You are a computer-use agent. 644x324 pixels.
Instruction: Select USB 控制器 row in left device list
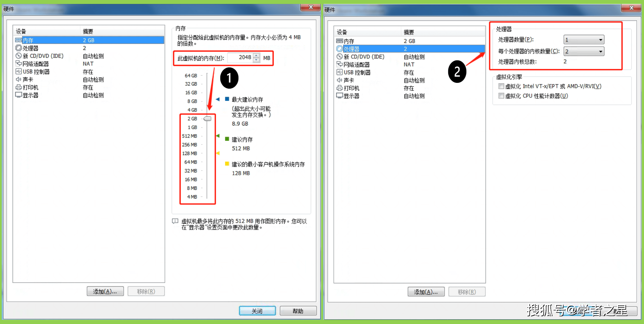89,72
